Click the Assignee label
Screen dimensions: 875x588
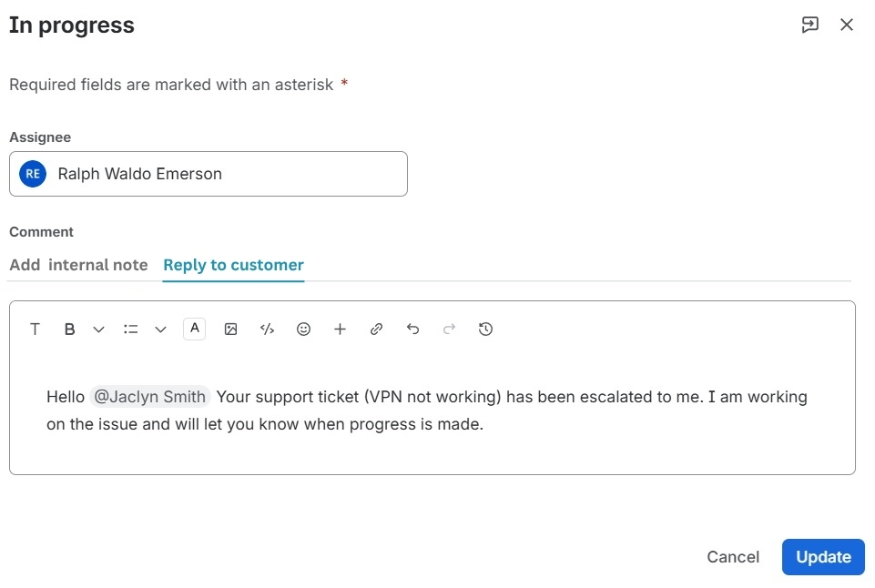[x=40, y=137]
